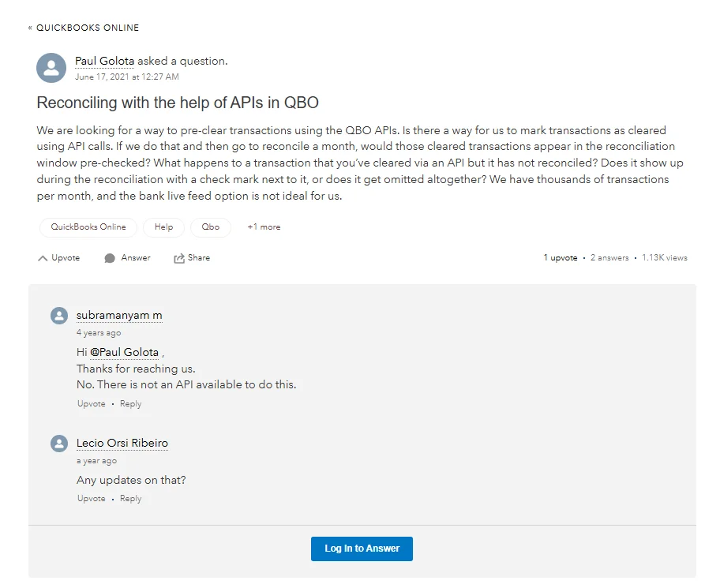705x588 pixels.
Task: Click the @Paul Golota mention link
Action: tap(124, 352)
